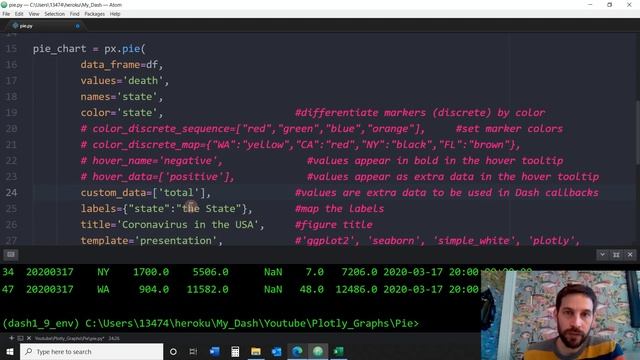Screen dimensions: 640x360
Task: Click on 'data_frame=df,' code line
Action: click(122, 65)
